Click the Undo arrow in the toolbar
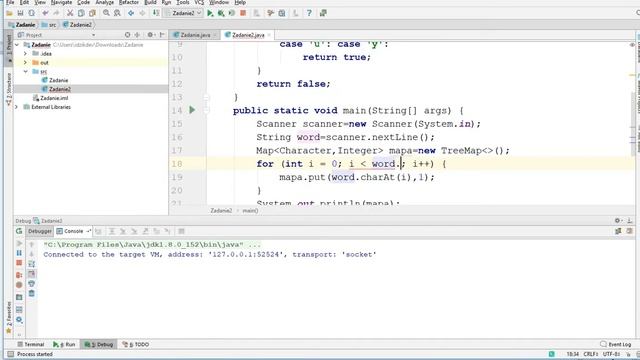This screenshot has width=640, height=360. point(45,13)
